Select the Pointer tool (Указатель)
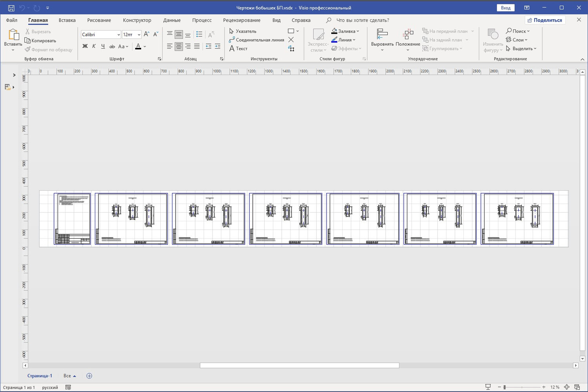 point(243,31)
